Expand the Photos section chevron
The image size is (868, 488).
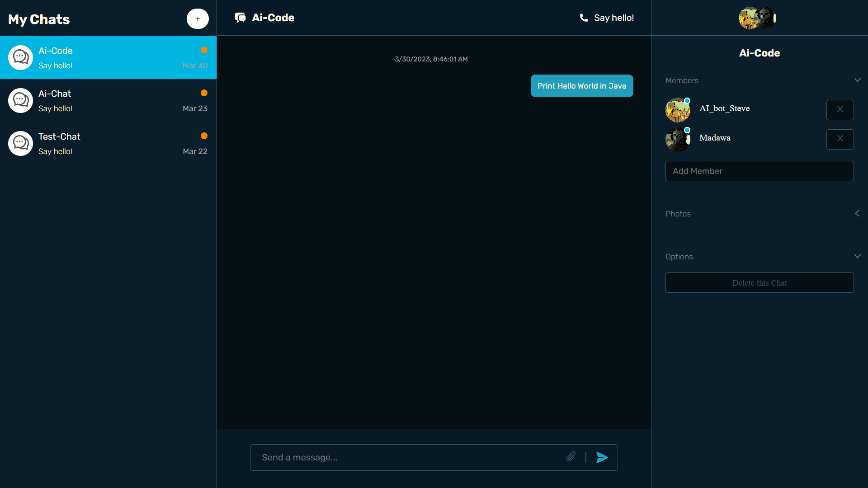pos(857,213)
